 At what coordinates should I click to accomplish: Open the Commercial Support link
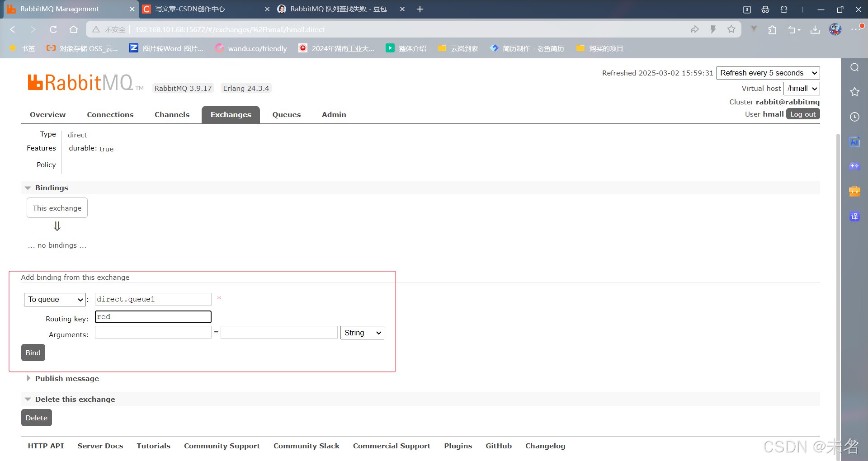click(x=392, y=446)
